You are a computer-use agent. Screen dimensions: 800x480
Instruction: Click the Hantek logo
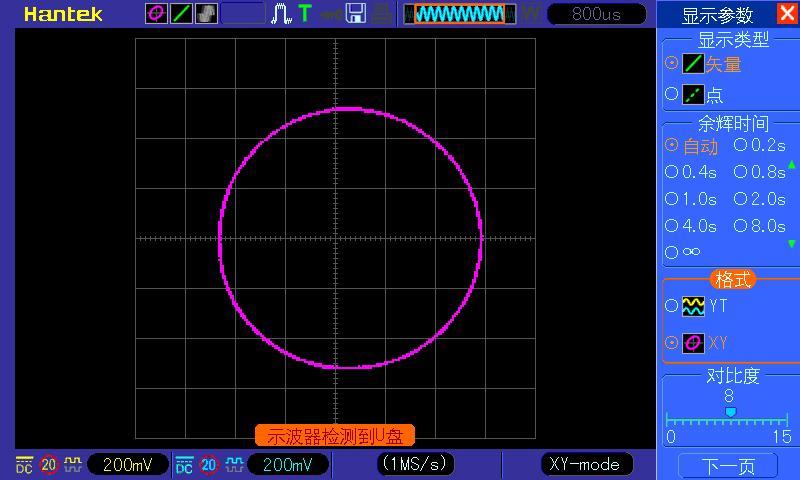click(62, 14)
